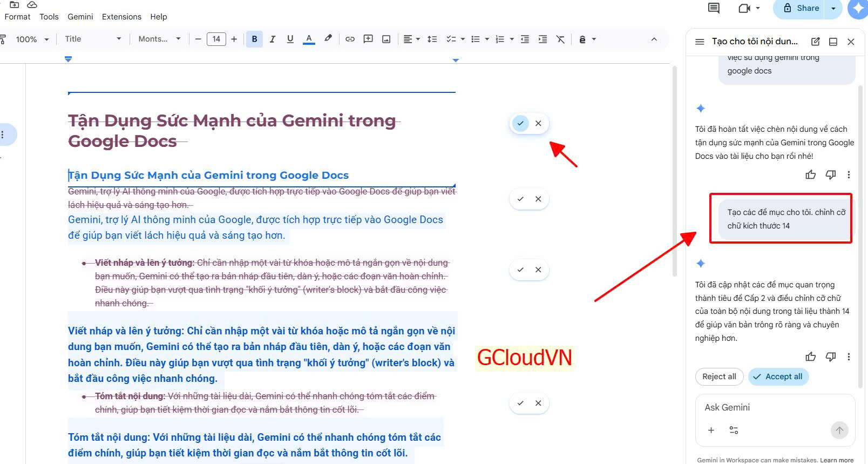This screenshot has height=464, width=868.
Task: Open the Tools menu
Action: tap(49, 17)
